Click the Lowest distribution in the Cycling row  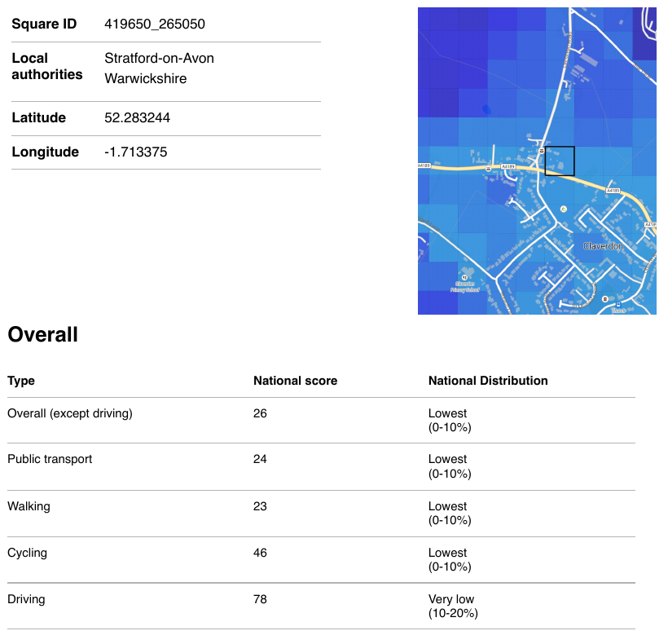click(450, 559)
